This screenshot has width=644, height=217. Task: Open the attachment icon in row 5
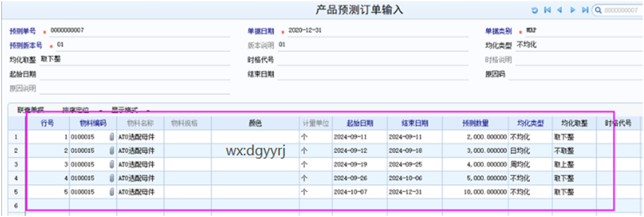(112, 192)
